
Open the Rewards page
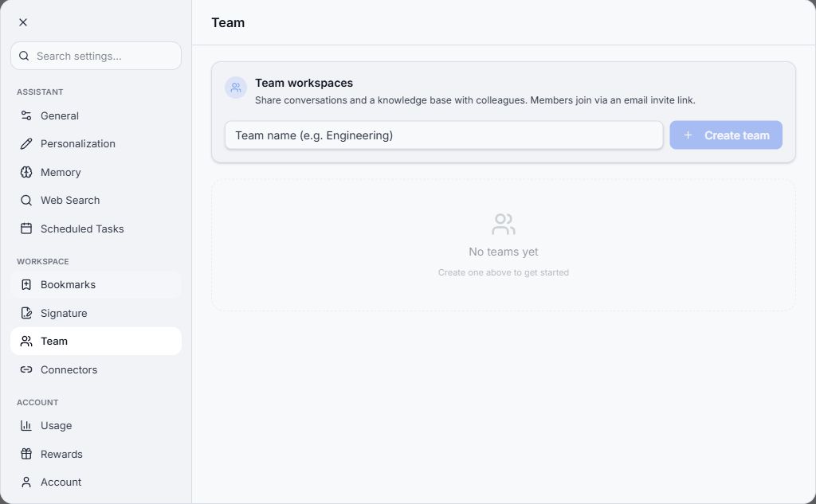[96, 454]
